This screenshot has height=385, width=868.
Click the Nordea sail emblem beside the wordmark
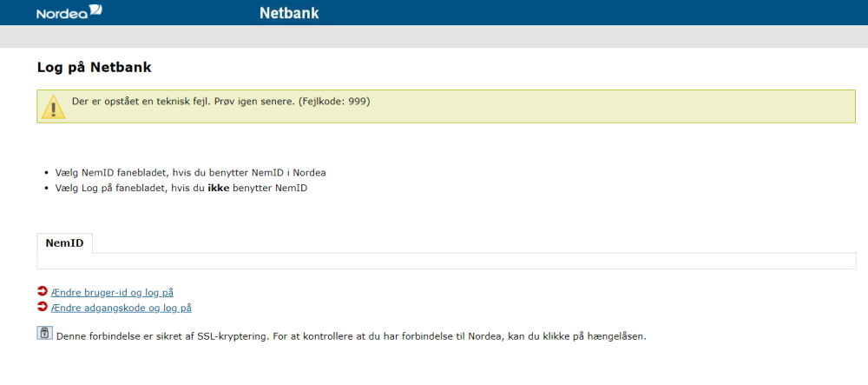(x=95, y=11)
